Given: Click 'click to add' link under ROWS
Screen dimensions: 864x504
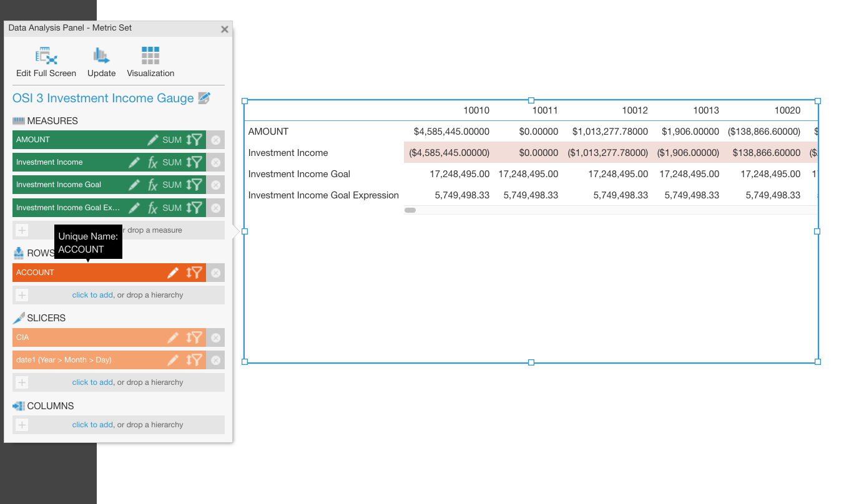Looking at the screenshot, I should (x=92, y=295).
